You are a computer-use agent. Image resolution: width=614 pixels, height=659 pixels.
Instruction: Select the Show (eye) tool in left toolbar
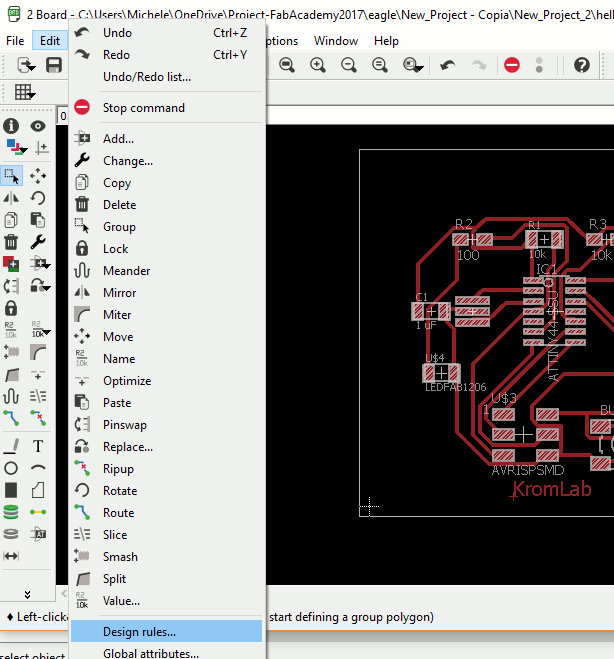tap(38, 126)
